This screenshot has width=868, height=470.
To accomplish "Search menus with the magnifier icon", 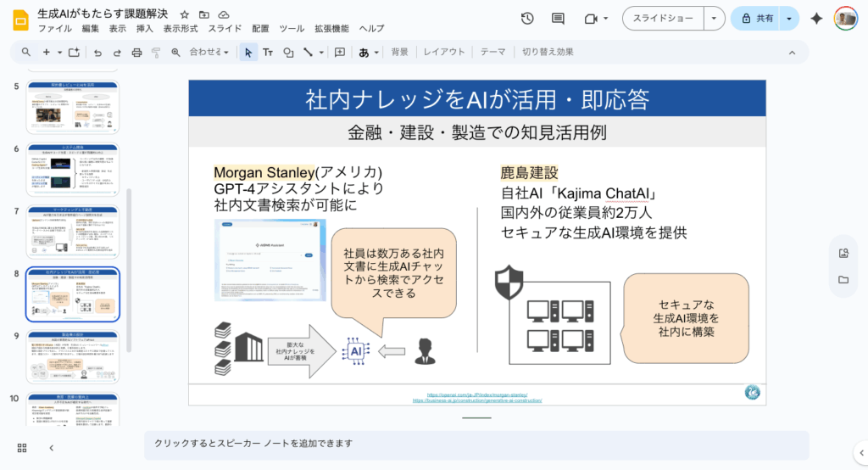I will pos(26,52).
